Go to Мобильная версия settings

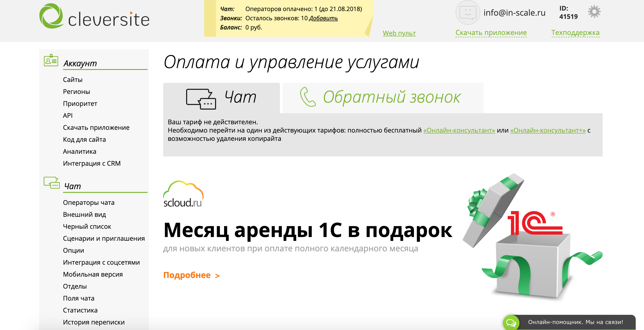(93, 274)
